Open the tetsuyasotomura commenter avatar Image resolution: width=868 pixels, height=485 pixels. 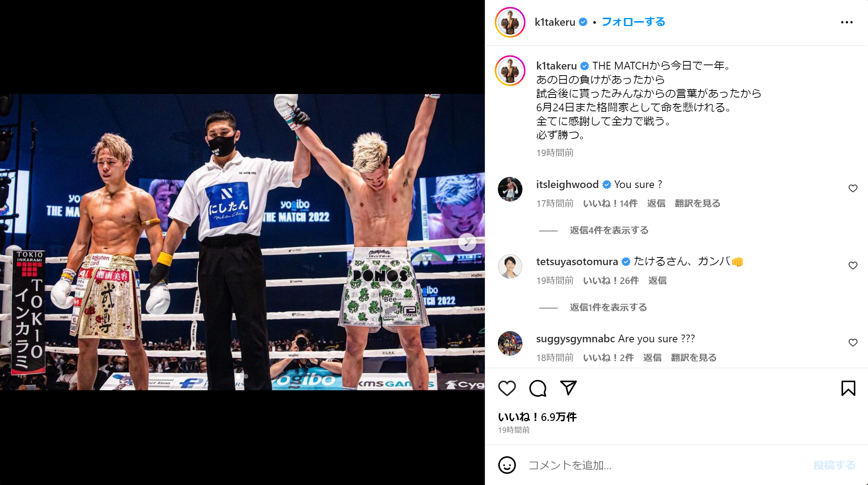[x=510, y=266]
